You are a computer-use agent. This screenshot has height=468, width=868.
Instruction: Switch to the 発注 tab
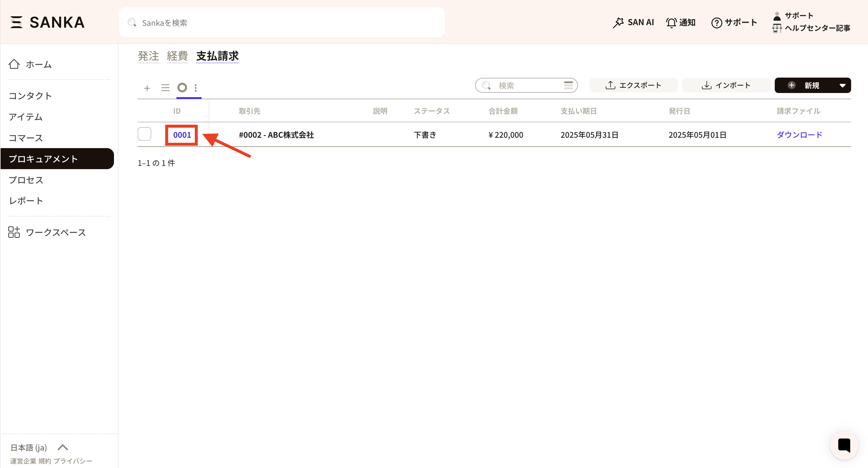(148, 56)
